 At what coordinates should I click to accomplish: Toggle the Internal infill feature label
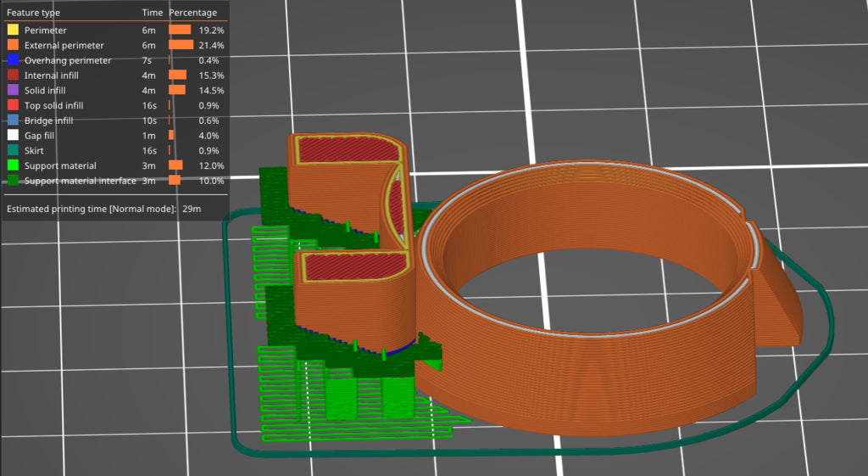[x=52, y=76]
